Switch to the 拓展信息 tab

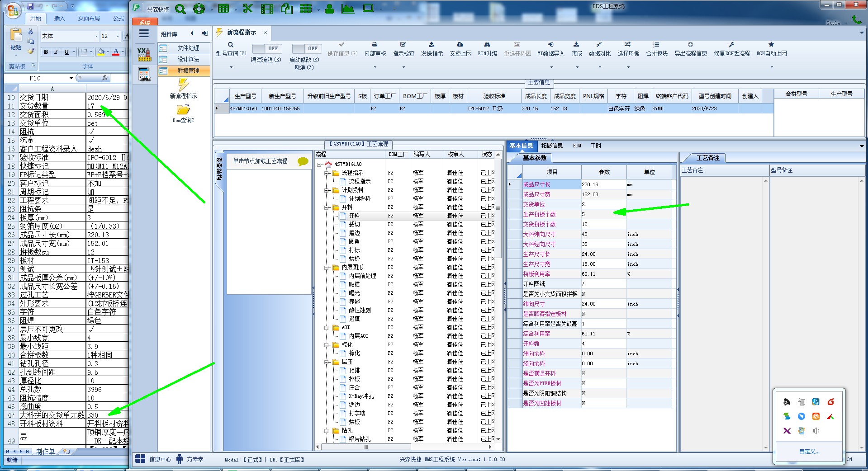pyautogui.click(x=552, y=146)
